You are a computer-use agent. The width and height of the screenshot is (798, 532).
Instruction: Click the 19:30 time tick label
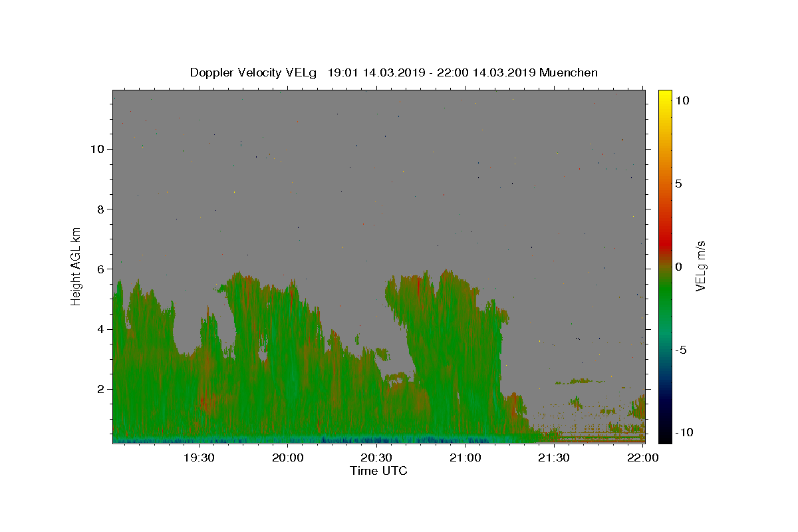click(x=199, y=458)
